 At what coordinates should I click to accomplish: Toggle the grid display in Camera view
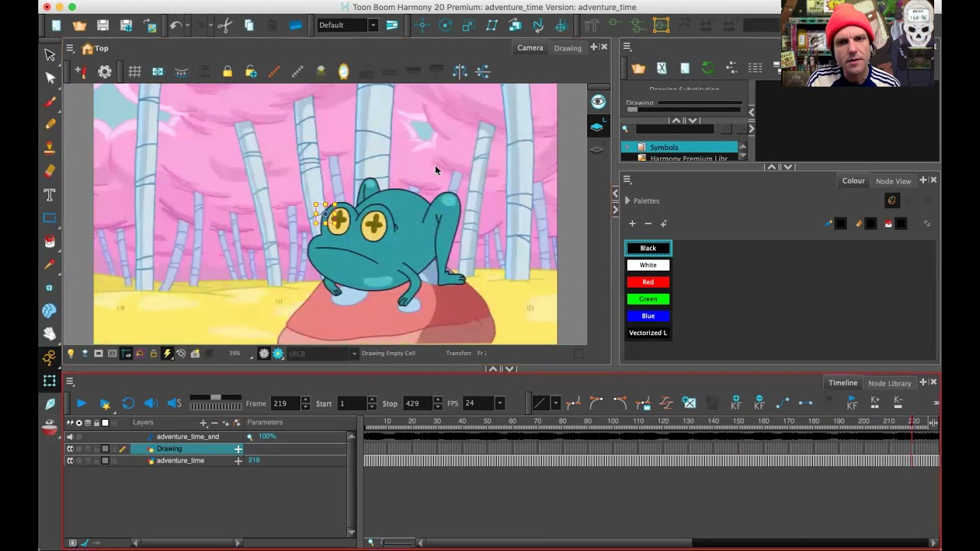coord(135,71)
